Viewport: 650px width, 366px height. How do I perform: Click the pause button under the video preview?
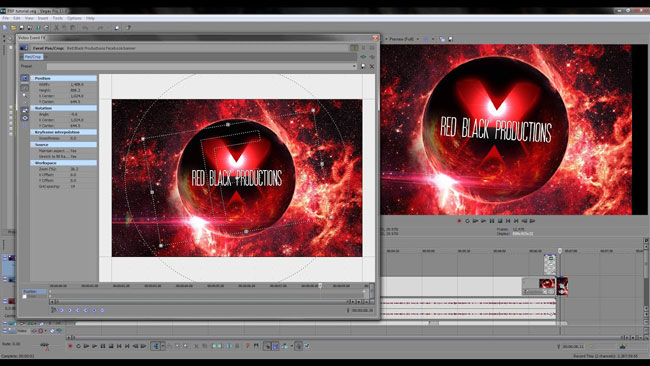492,221
